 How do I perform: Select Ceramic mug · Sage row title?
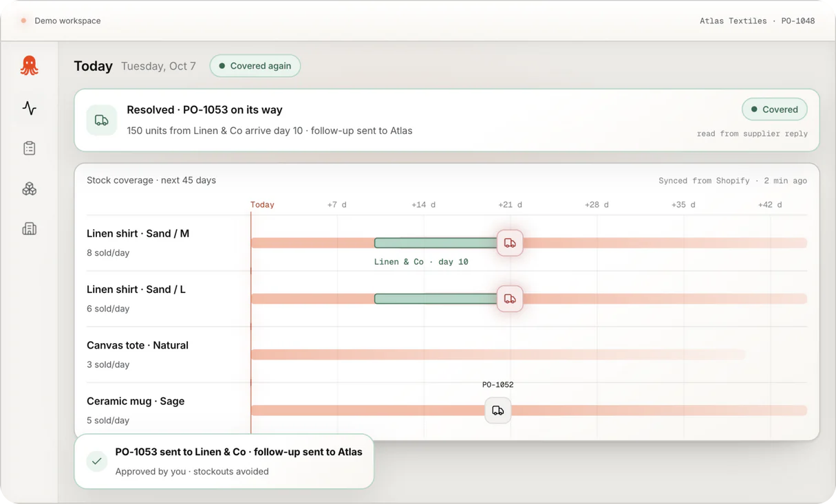click(x=136, y=401)
